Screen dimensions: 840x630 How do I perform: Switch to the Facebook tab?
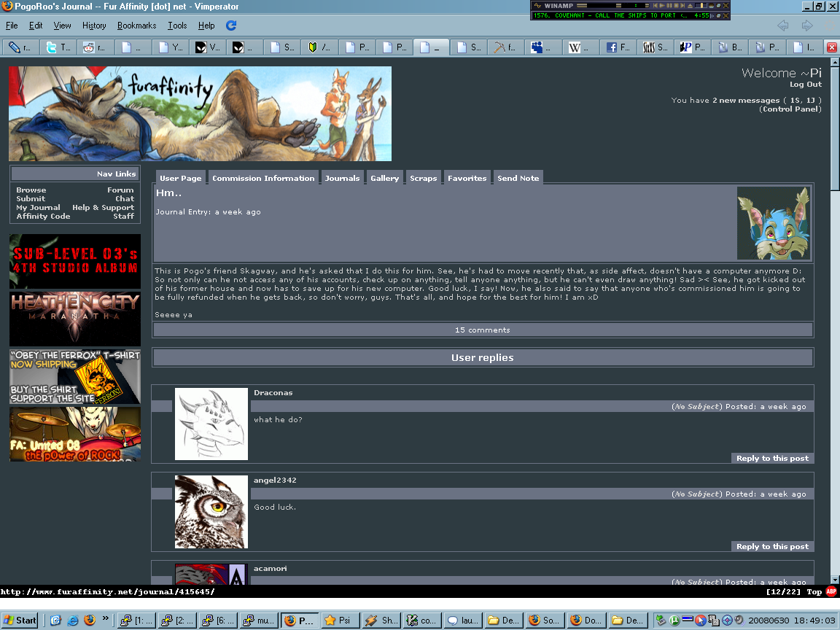[618, 47]
